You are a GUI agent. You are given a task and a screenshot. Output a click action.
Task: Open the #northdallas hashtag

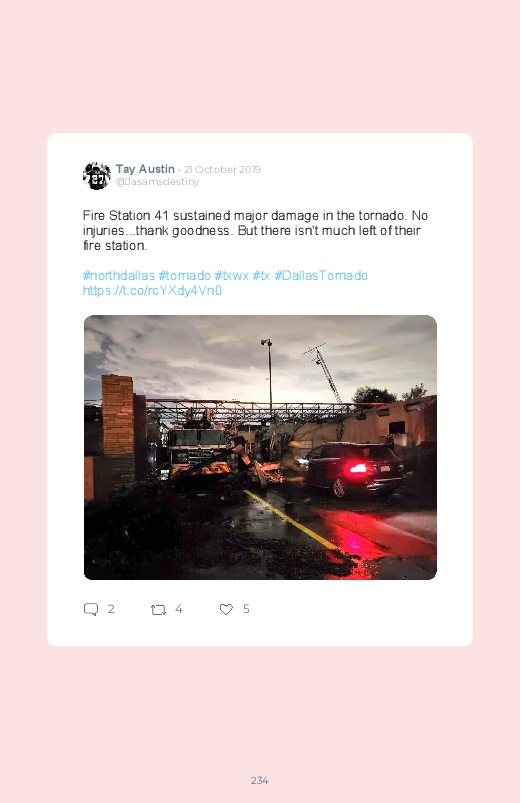(x=119, y=276)
